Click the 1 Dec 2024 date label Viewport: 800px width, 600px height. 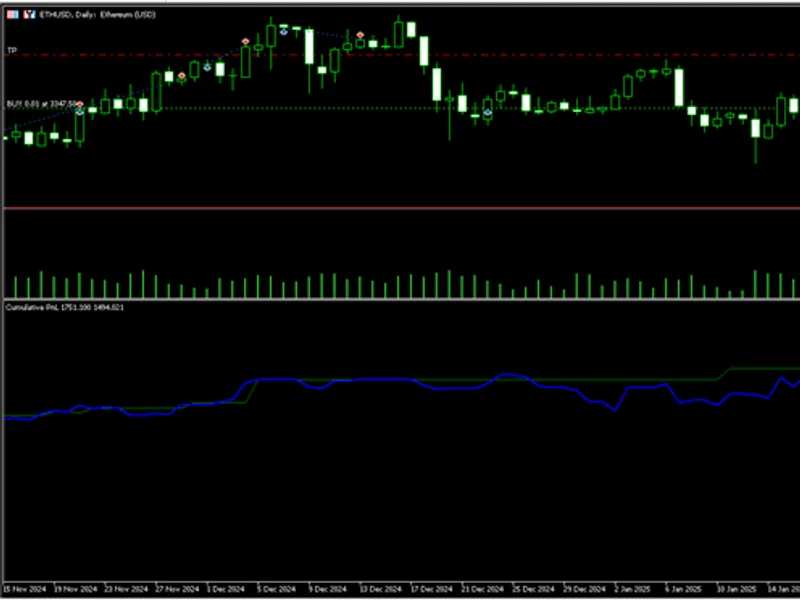[x=227, y=589]
